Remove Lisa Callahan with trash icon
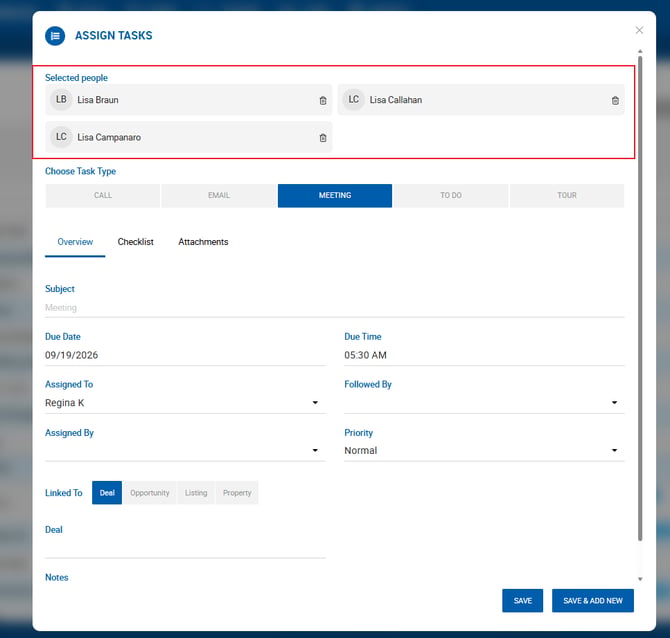 pos(615,100)
